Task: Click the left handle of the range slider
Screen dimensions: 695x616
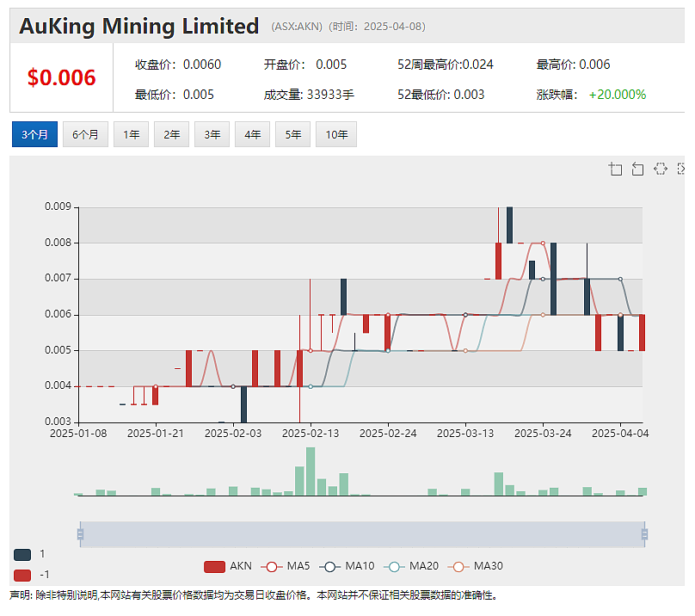Action: 80,534
